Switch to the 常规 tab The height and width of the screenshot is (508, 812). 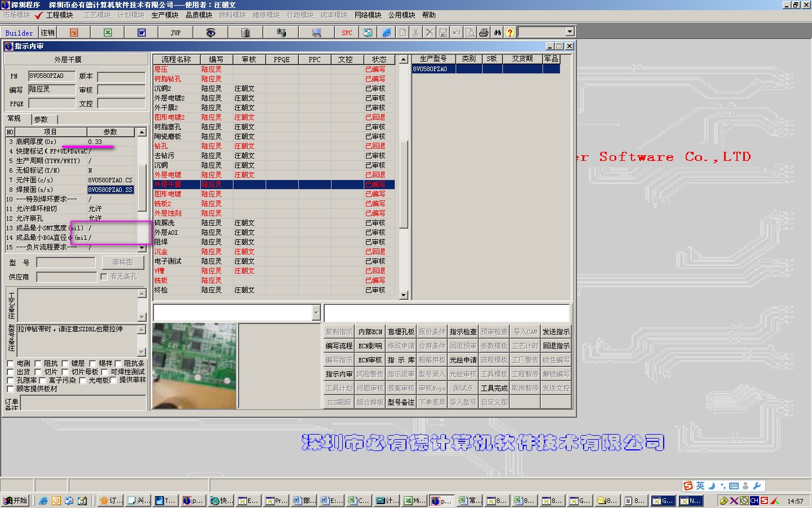click(x=16, y=119)
